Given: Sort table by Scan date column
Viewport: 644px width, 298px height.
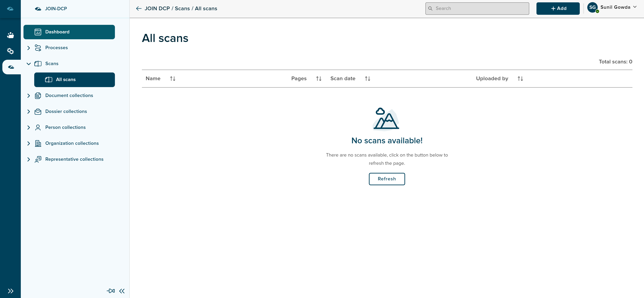Looking at the screenshot, I should pyautogui.click(x=367, y=79).
